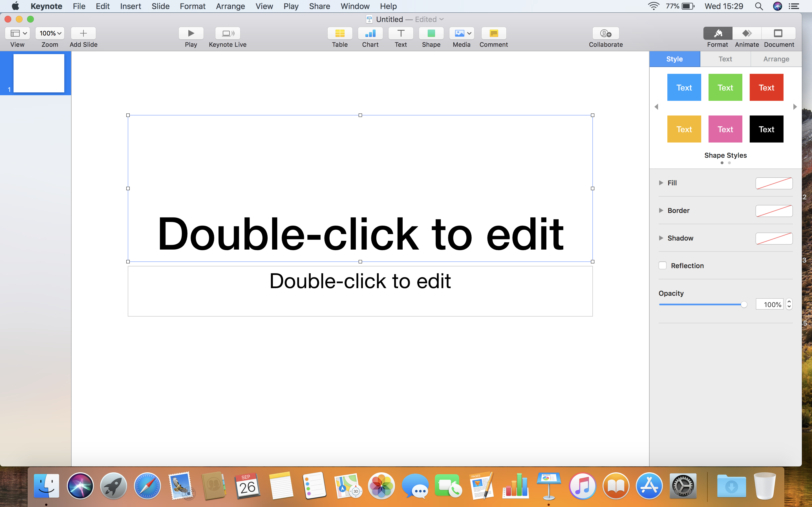Viewport: 812px width, 507px height.
Task: Open the Arrange menu in menu bar
Action: click(230, 6)
